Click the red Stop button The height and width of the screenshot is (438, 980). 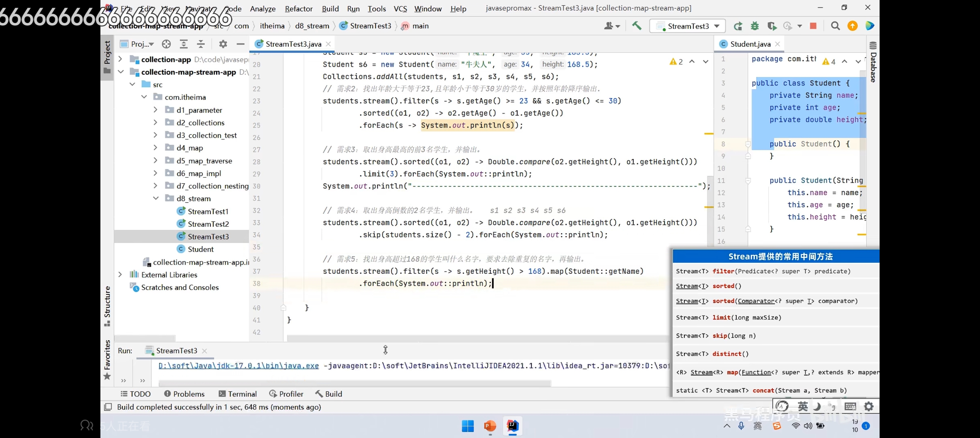pyautogui.click(x=813, y=26)
